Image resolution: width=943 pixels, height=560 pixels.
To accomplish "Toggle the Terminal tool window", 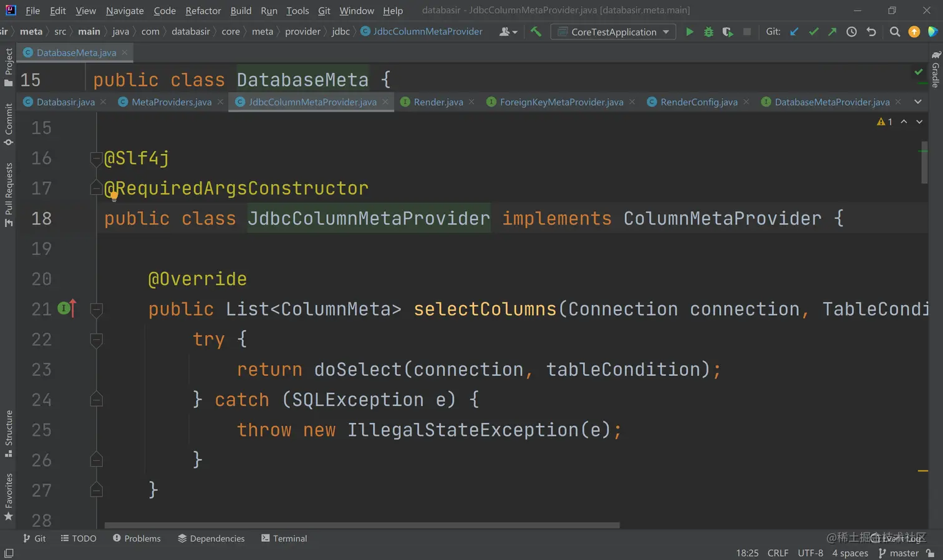I will [284, 538].
